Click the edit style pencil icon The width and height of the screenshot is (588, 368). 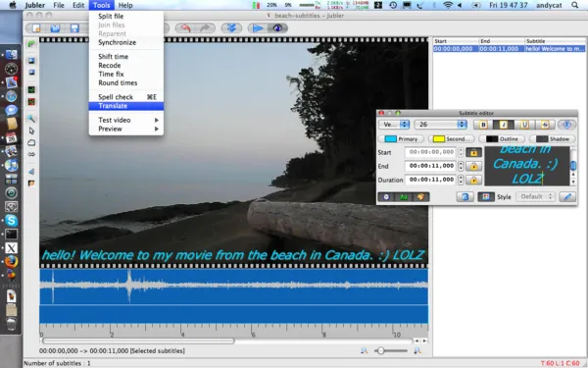[x=567, y=197]
